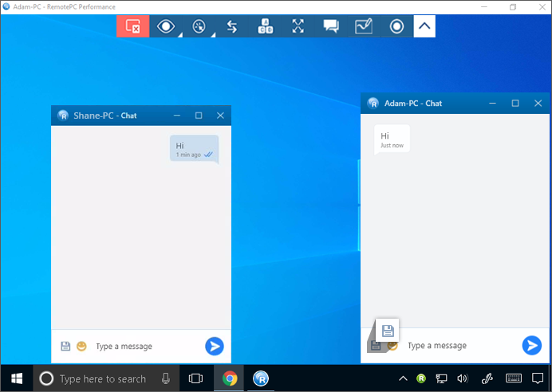Click the keyboard shortcuts ACD icon
This screenshot has height=392, width=552.
pos(265,26)
